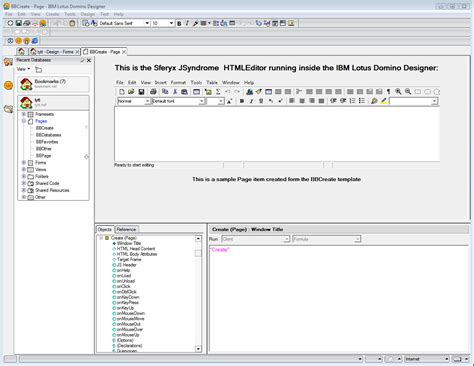Click the numbered list icon in HTMLEditor
Image resolution: width=474 pixels, height=366 pixels.
coord(352,101)
